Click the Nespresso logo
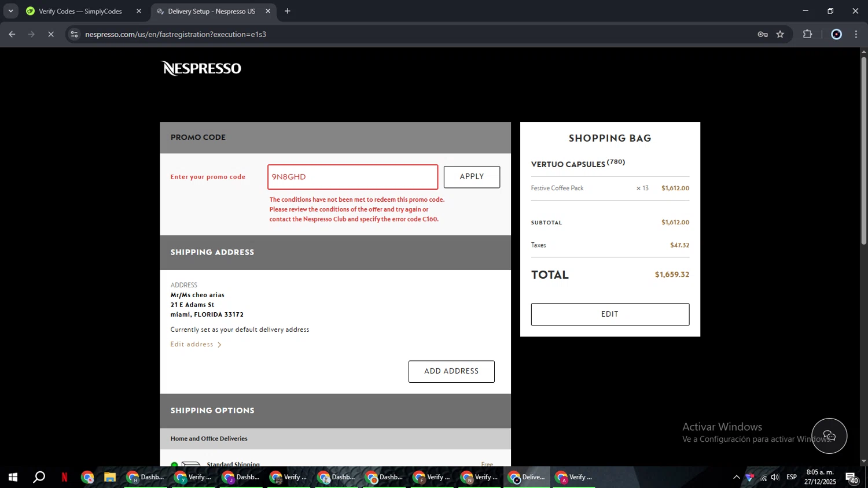The image size is (868, 488). 201,68
